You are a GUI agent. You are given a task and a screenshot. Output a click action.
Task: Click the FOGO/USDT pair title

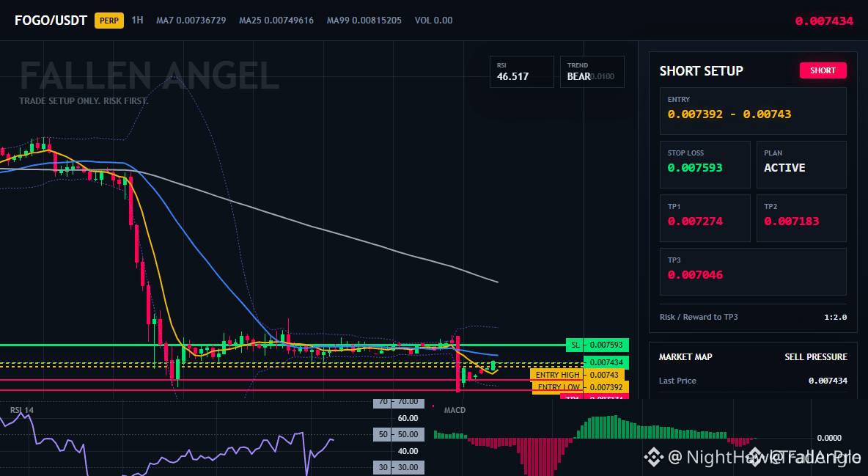51,21
